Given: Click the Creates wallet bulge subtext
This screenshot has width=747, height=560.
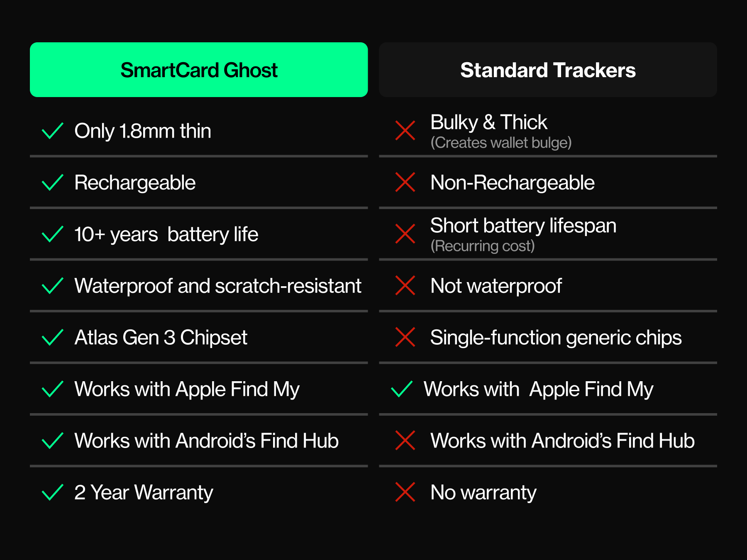Looking at the screenshot, I should [501, 143].
